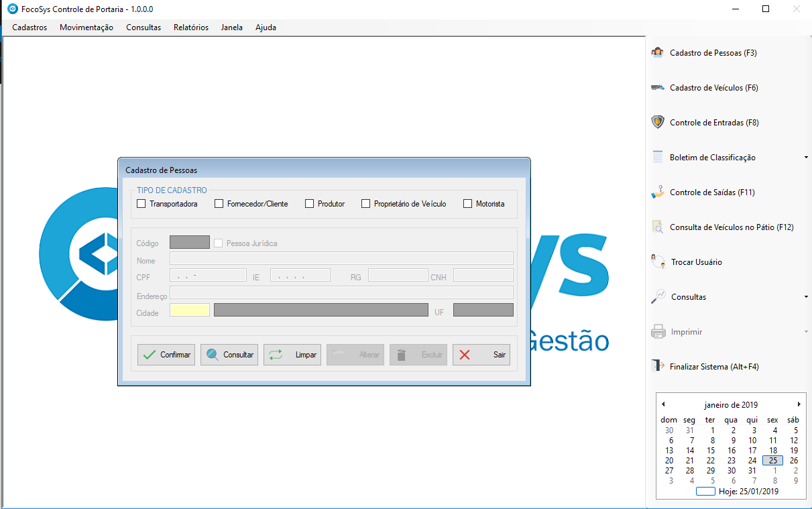Open the Movimentação menu
The height and width of the screenshot is (509, 812).
(86, 27)
